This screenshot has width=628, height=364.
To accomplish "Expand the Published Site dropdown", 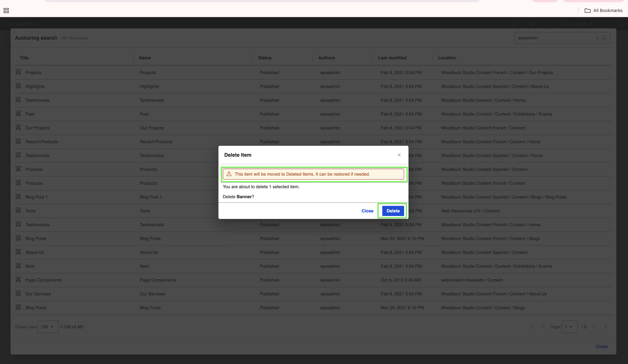I will point(22,24).
